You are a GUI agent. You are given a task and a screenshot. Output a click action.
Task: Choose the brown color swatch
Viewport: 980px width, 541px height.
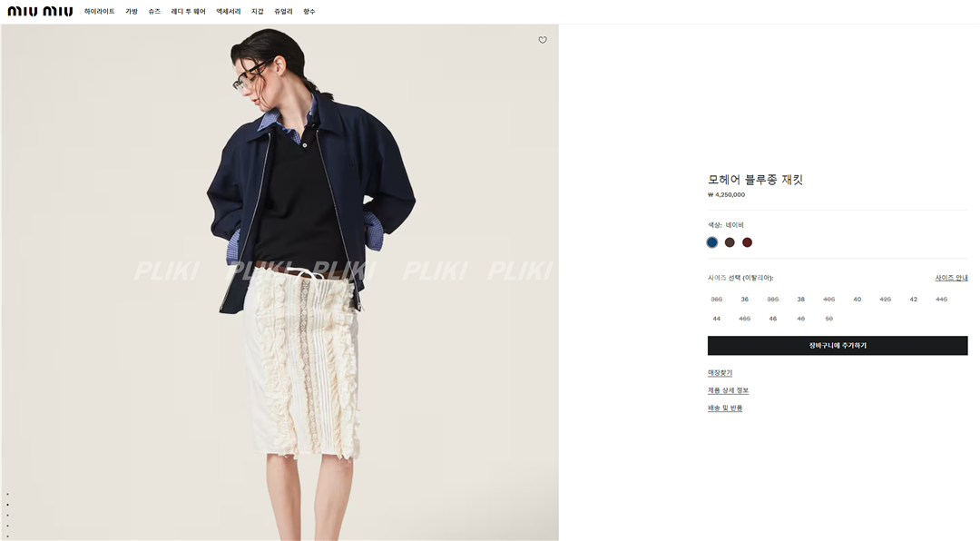pos(730,242)
